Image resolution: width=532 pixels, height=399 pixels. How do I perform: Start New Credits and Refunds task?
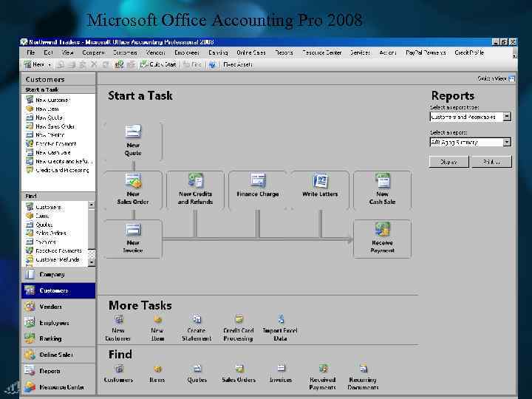tap(195, 189)
